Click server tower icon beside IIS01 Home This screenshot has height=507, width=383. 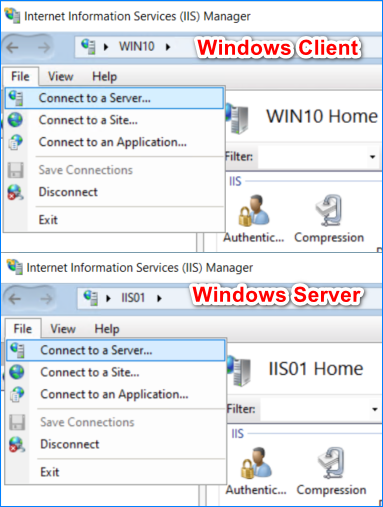coord(239,371)
